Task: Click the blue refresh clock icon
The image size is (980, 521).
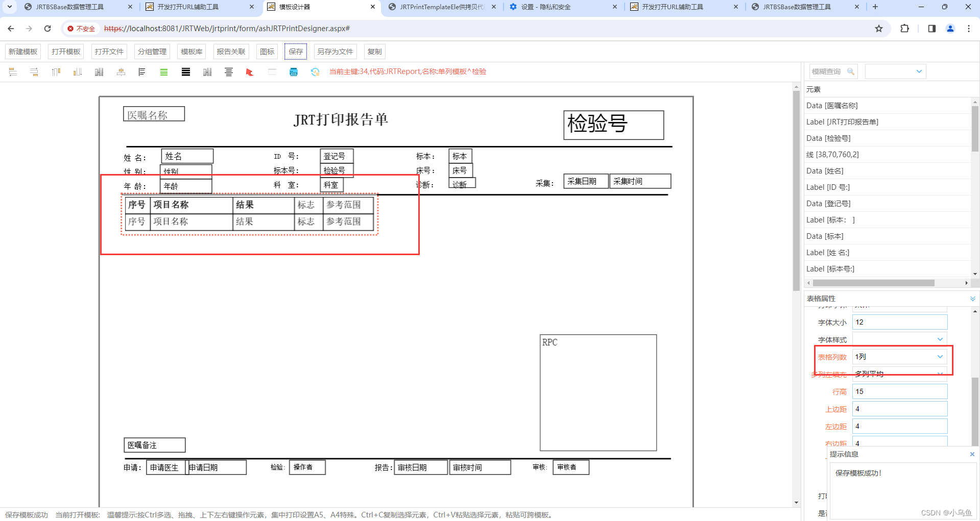Action: tap(315, 72)
